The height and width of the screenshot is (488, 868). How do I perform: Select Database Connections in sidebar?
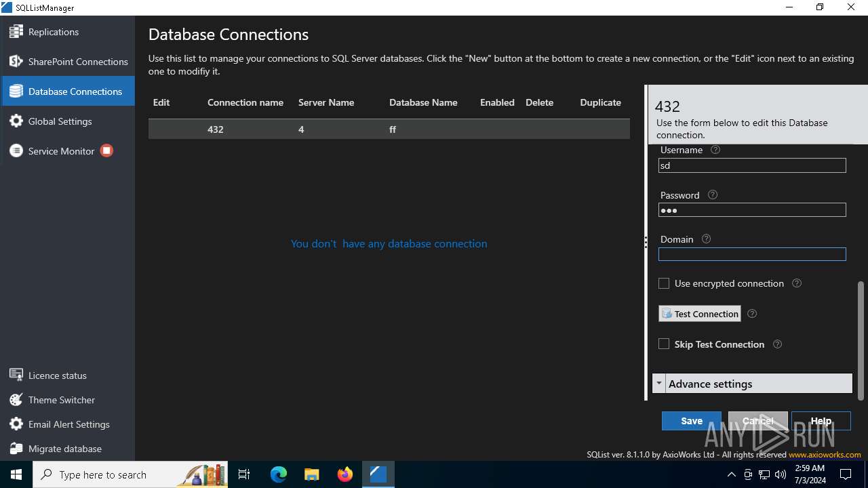pyautogui.click(x=67, y=91)
